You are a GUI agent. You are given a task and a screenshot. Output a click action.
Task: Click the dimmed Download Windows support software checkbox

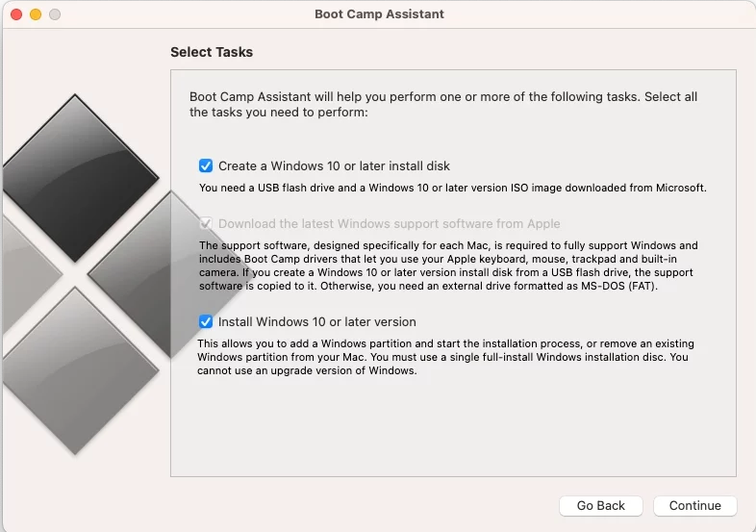click(206, 223)
